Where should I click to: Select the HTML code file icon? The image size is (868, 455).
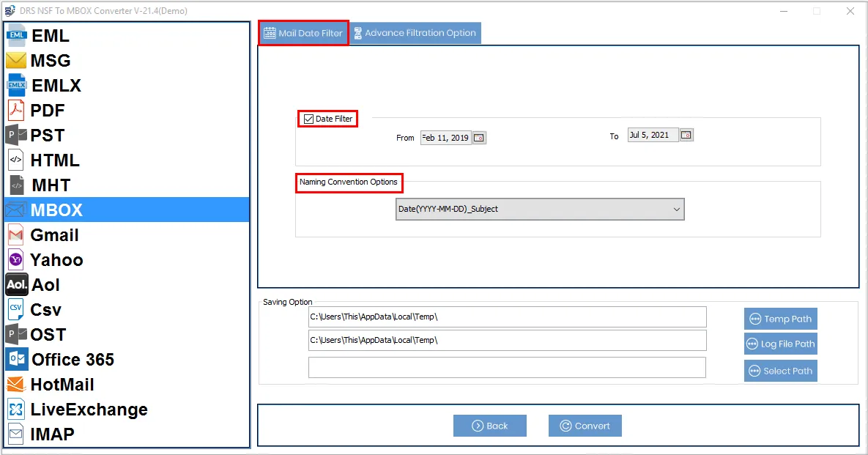(x=16, y=160)
